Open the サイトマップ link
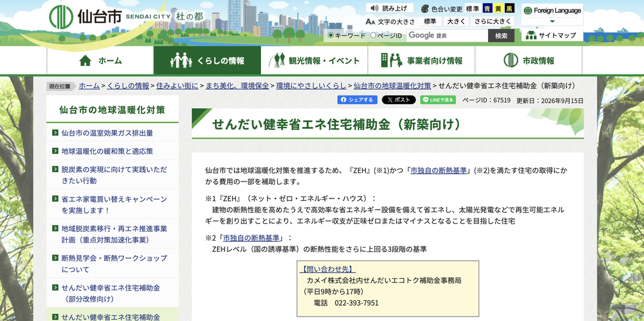This screenshot has width=644, height=321. 552,35
